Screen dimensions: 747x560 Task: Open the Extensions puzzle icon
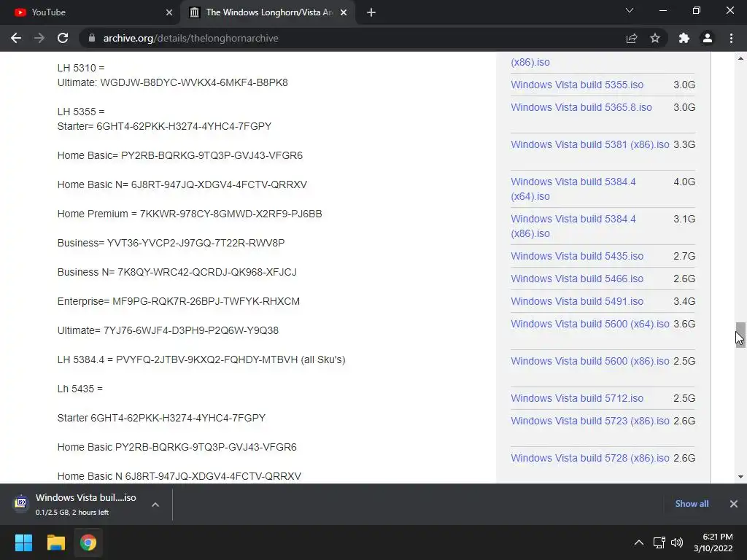click(684, 38)
